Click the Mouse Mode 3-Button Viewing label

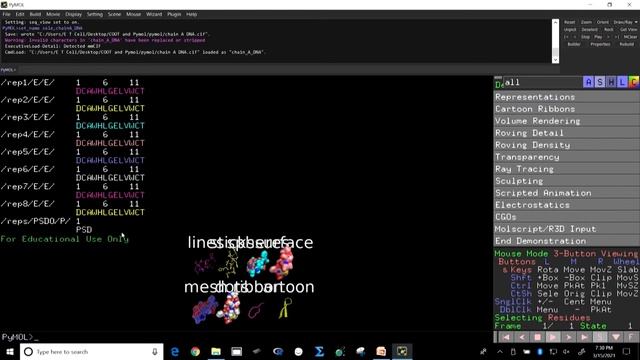point(566,253)
